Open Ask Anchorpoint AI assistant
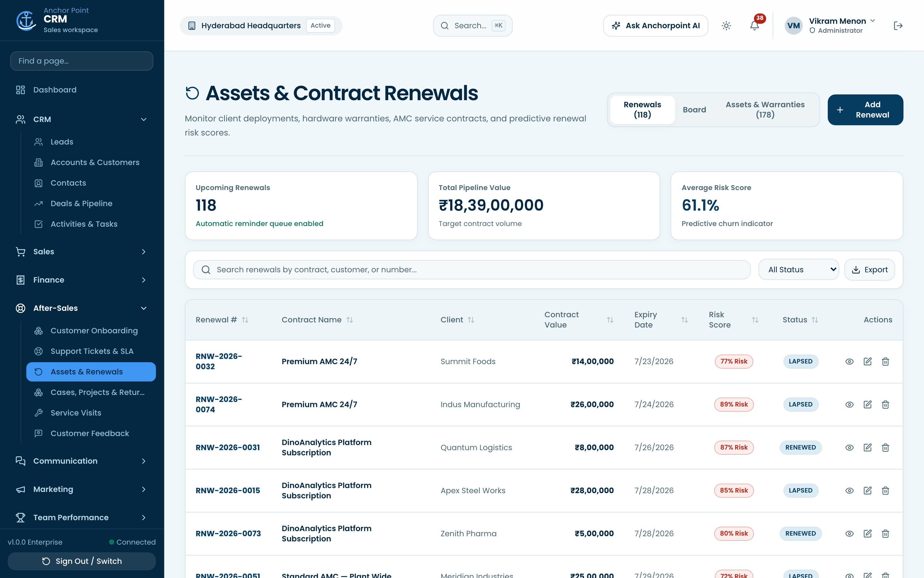This screenshot has height=578, width=924. [x=655, y=26]
